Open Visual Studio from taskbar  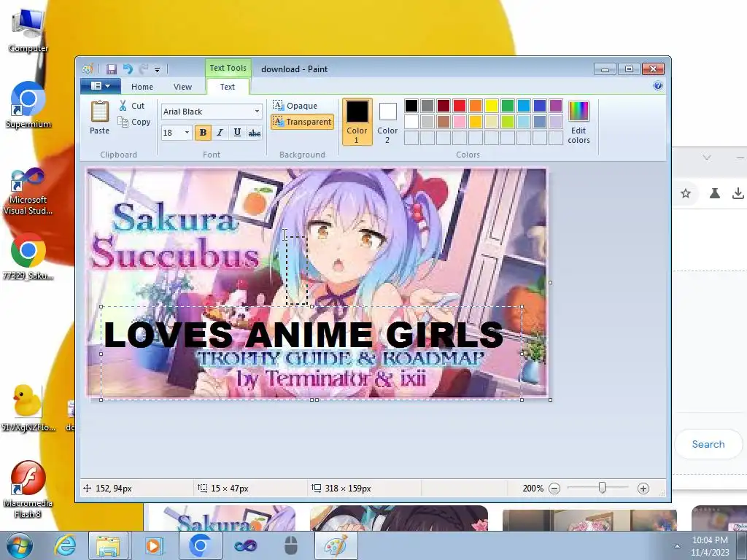(245, 545)
